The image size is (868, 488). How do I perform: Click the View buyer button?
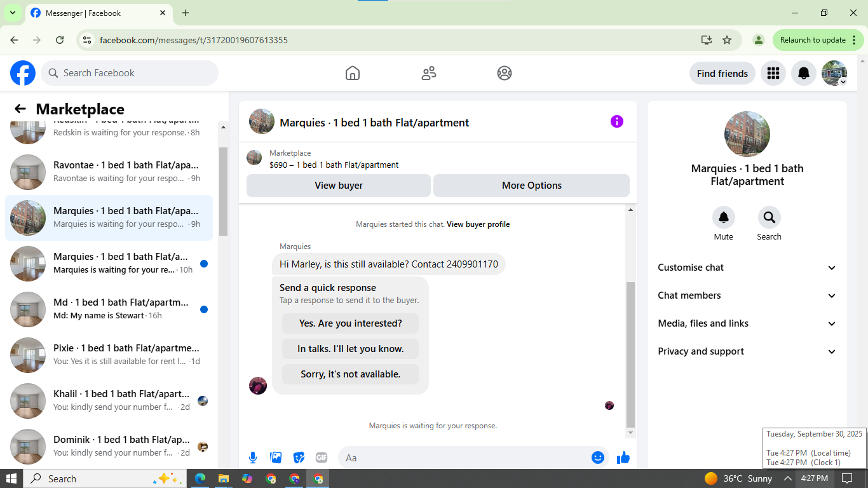(x=339, y=186)
